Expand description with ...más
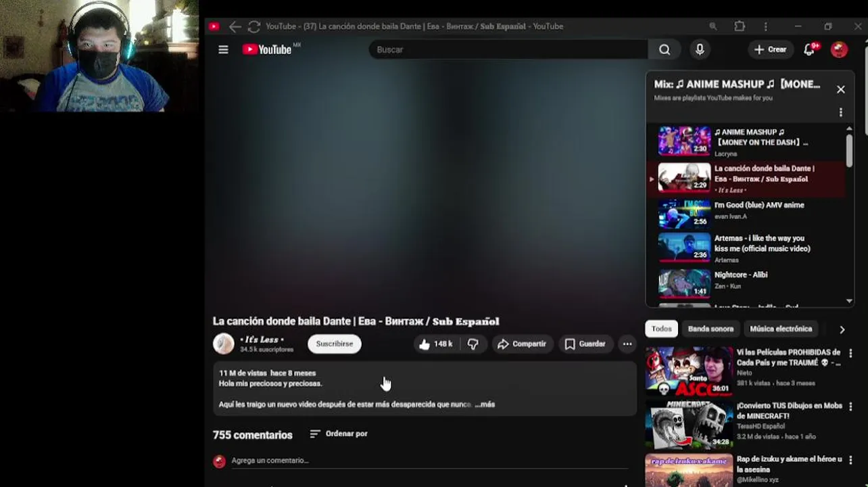This screenshot has height=487, width=868. (x=485, y=404)
